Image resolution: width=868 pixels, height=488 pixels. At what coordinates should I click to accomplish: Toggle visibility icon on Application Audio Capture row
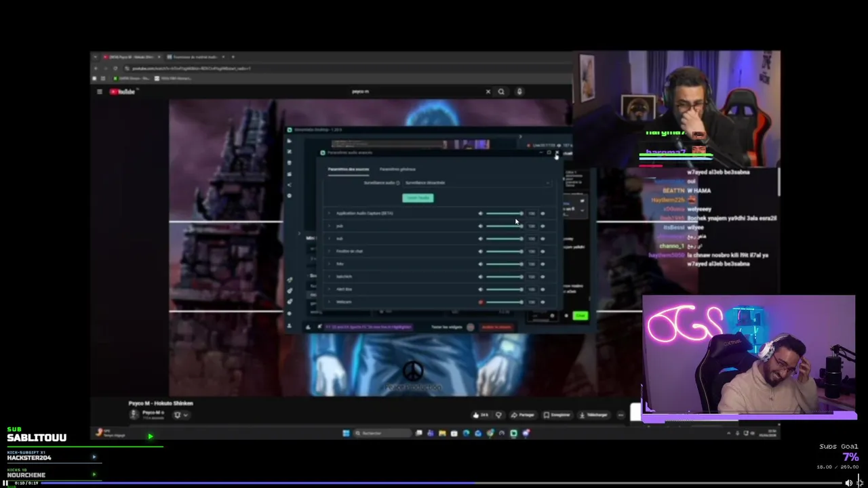542,213
